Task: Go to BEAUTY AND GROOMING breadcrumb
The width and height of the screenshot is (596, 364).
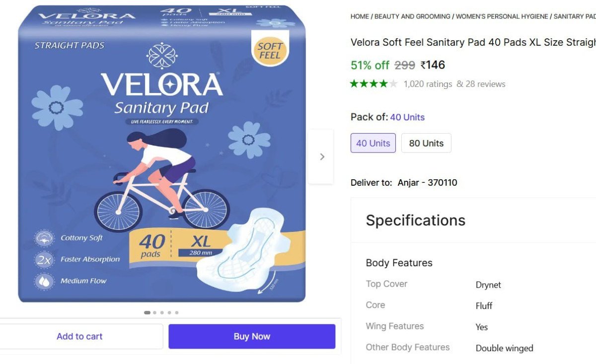Action: click(412, 16)
